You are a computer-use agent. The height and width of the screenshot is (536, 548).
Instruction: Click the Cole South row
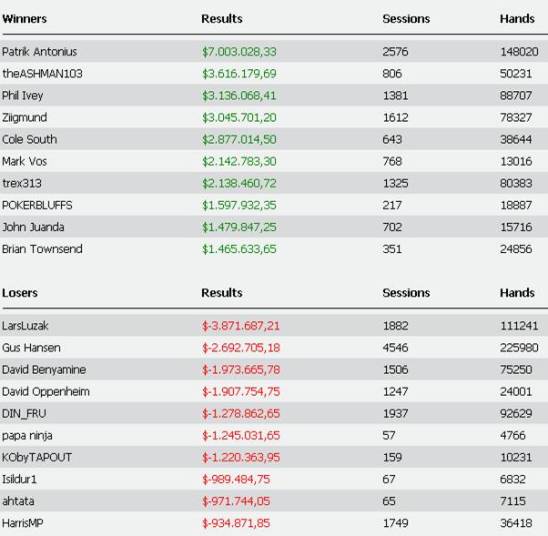click(274, 139)
